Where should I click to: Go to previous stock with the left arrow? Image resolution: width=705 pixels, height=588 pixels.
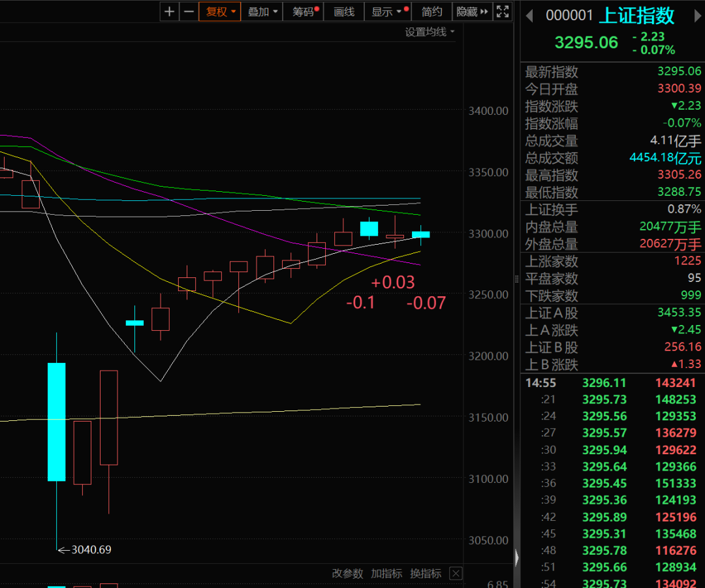(x=529, y=16)
